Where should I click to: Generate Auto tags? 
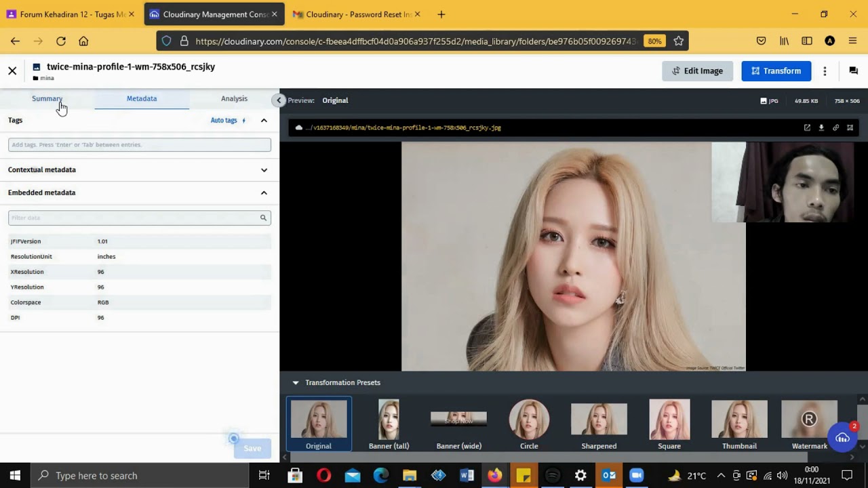pos(228,121)
